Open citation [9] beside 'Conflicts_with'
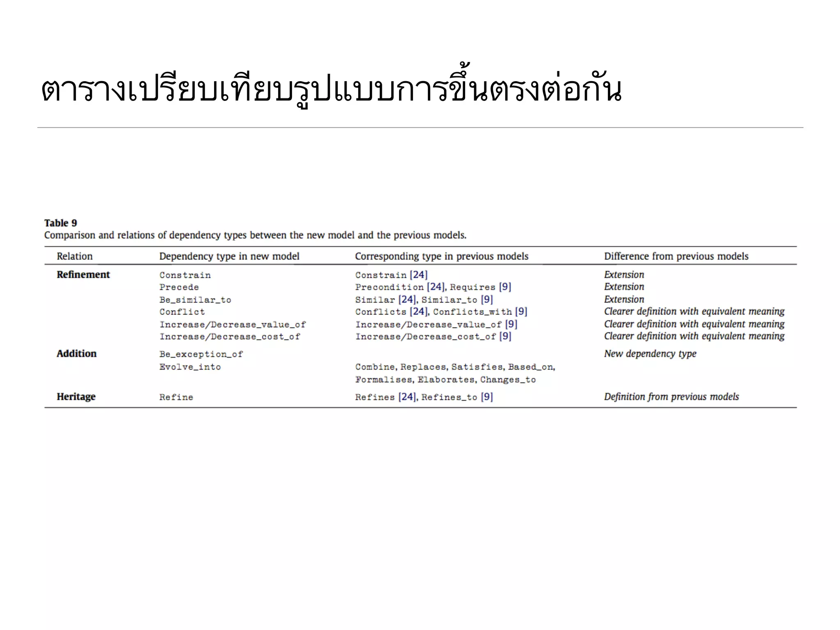The image size is (840, 630). click(x=521, y=311)
